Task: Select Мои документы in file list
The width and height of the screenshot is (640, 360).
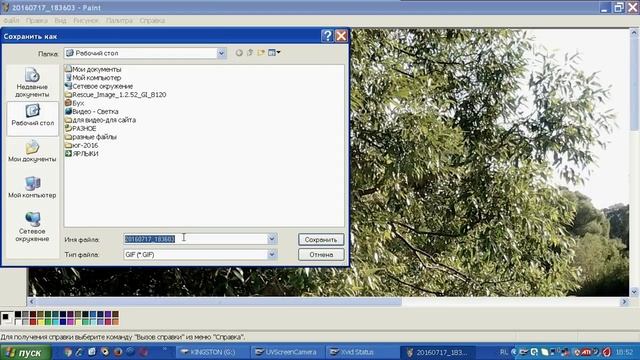Action: coord(93,69)
